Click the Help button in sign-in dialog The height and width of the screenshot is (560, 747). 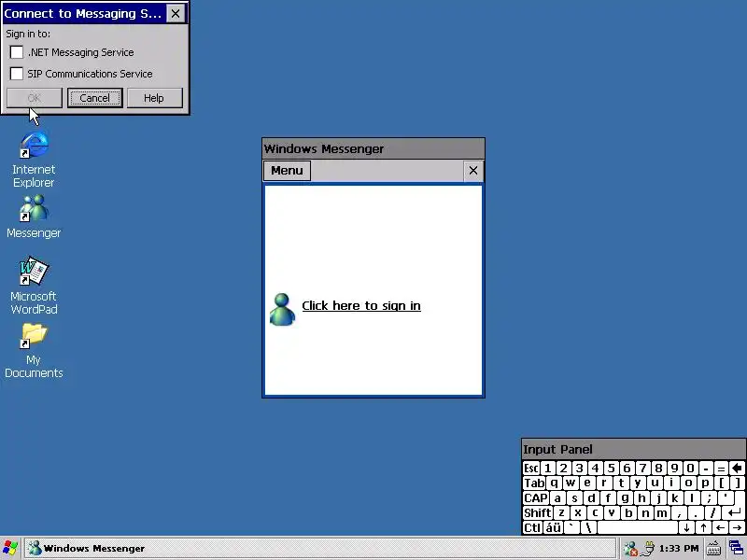point(154,98)
